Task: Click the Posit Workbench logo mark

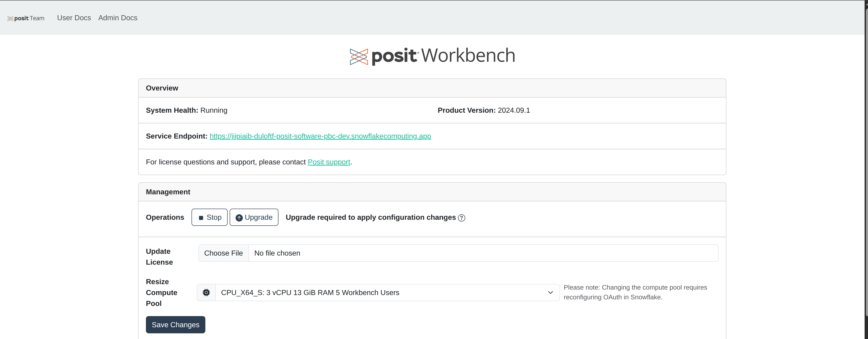Action: tap(359, 56)
